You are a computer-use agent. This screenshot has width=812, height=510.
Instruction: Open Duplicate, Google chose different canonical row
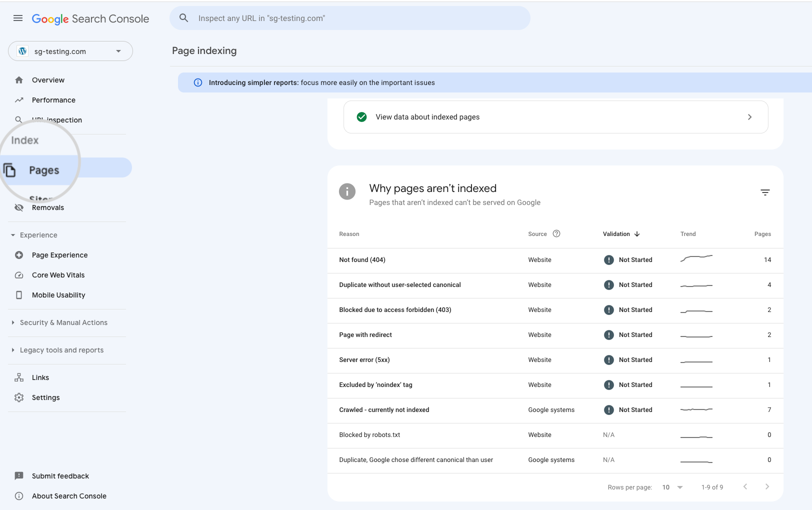pyautogui.click(x=555, y=460)
